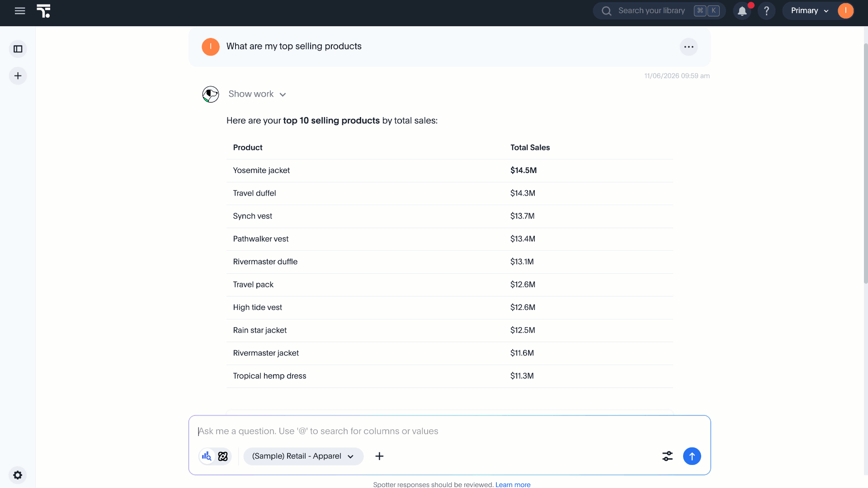Add a data source with the plus button
868x488 pixels.
[379, 456]
